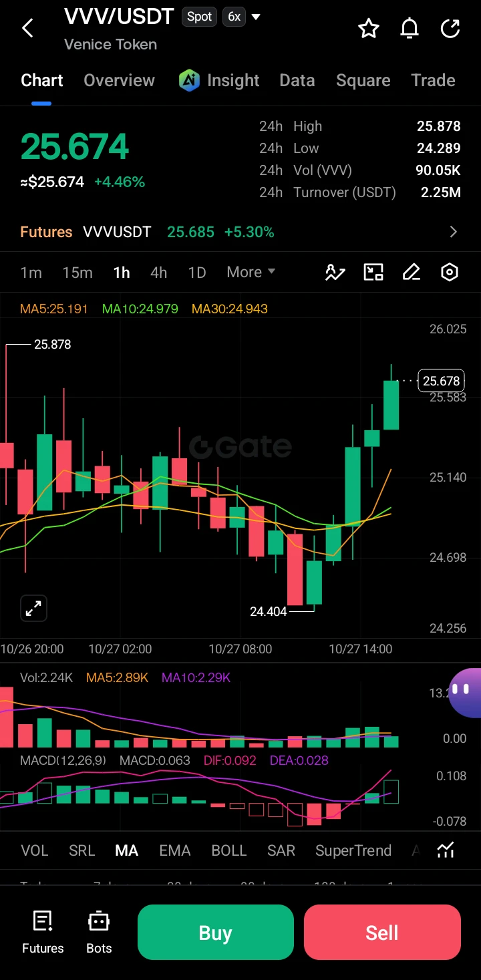
Task: Switch to the Overview tab
Action: click(119, 80)
